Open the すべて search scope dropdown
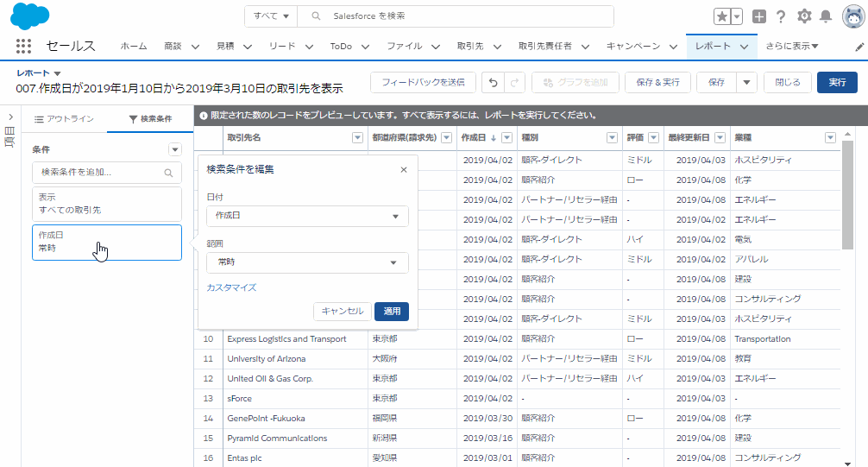 pyautogui.click(x=271, y=16)
